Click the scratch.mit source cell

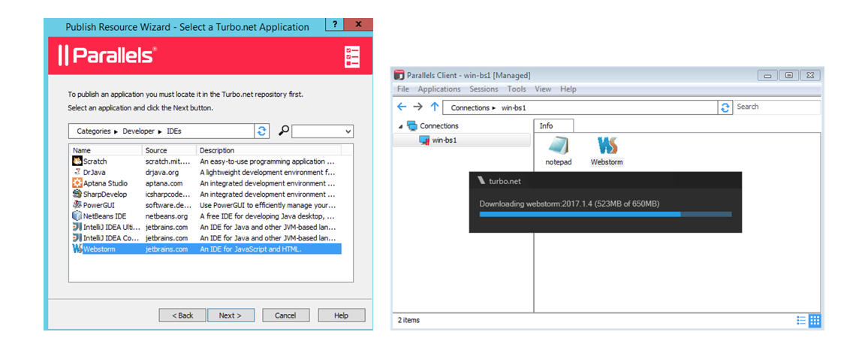(x=167, y=161)
